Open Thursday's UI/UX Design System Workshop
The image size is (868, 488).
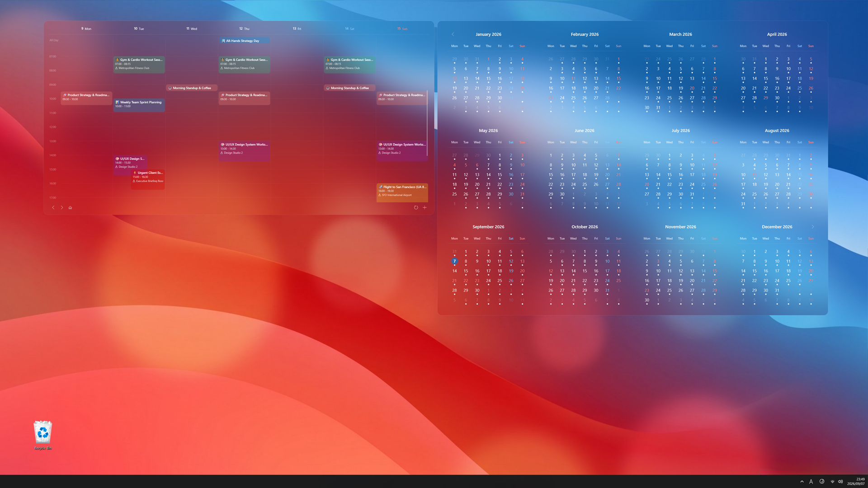(245, 151)
